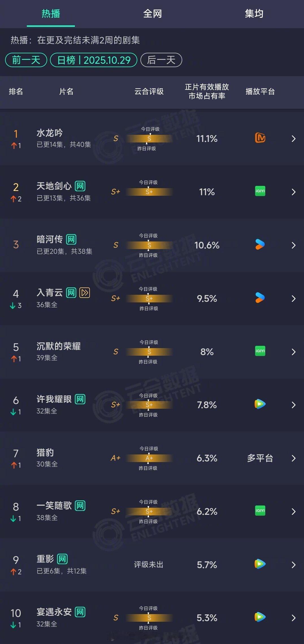
Task: Click the 后一天 button
Action: coord(161,60)
